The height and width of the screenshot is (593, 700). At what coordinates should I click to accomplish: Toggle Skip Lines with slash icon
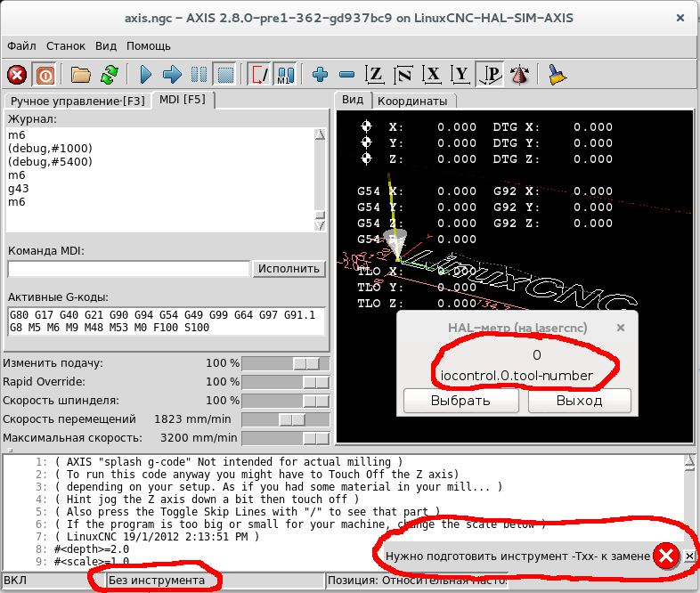pyautogui.click(x=259, y=75)
